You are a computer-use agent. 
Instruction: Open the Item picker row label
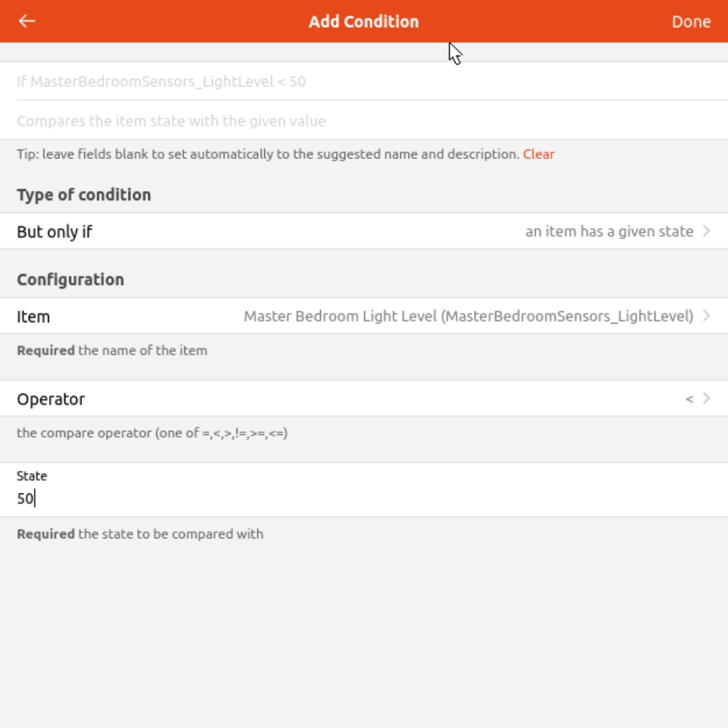33,317
